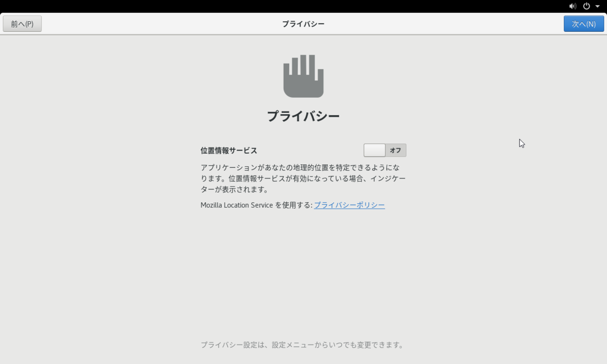Click the footer note about プライバシー設定
The image size is (607, 364).
click(x=302, y=345)
